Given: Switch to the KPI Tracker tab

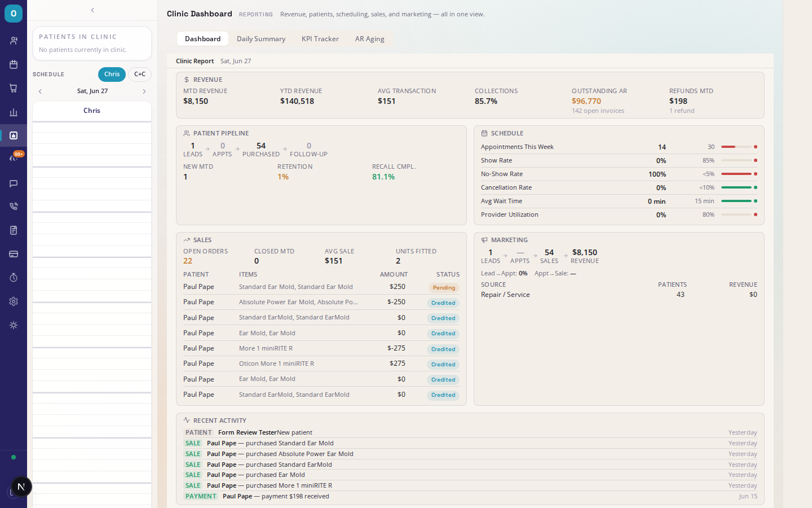Looking at the screenshot, I should [x=320, y=39].
